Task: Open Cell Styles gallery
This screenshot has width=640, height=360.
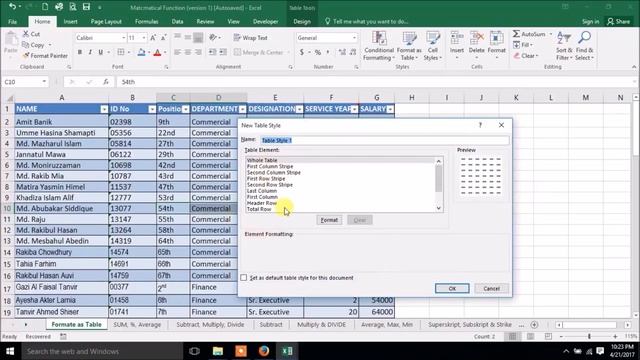Action: click(433, 46)
